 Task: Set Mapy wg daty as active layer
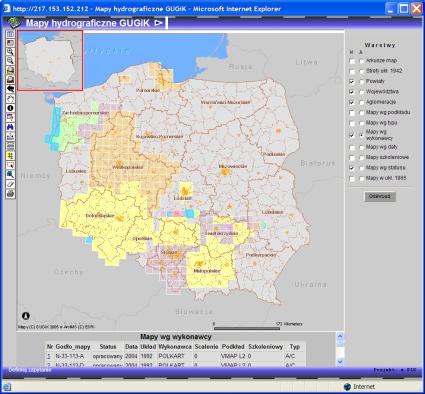tap(362, 147)
